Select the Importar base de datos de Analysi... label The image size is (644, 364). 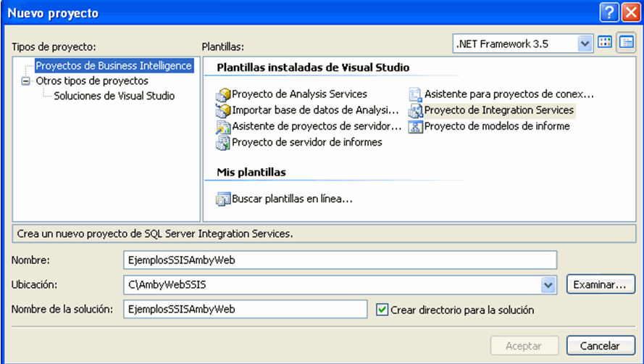315,110
